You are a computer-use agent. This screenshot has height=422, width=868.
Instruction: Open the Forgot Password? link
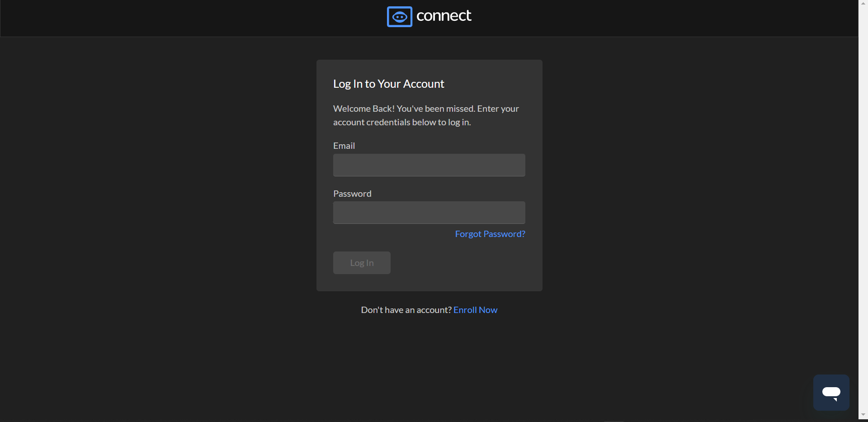point(490,234)
